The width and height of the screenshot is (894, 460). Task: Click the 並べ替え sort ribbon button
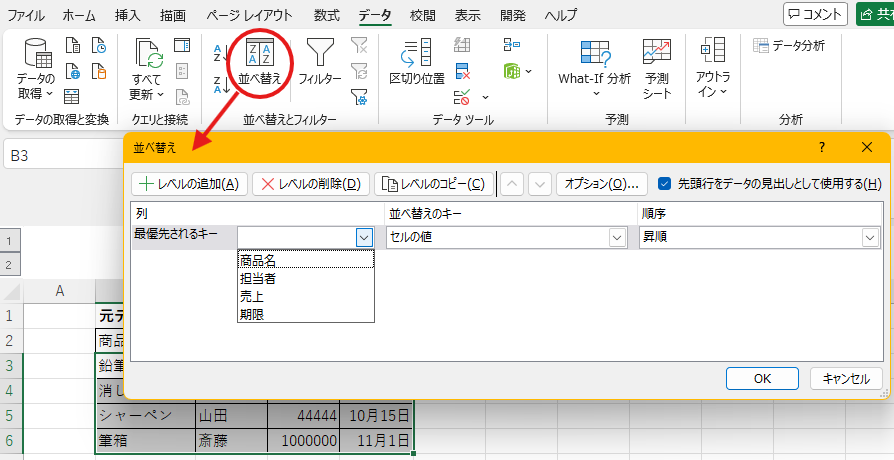click(x=259, y=63)
